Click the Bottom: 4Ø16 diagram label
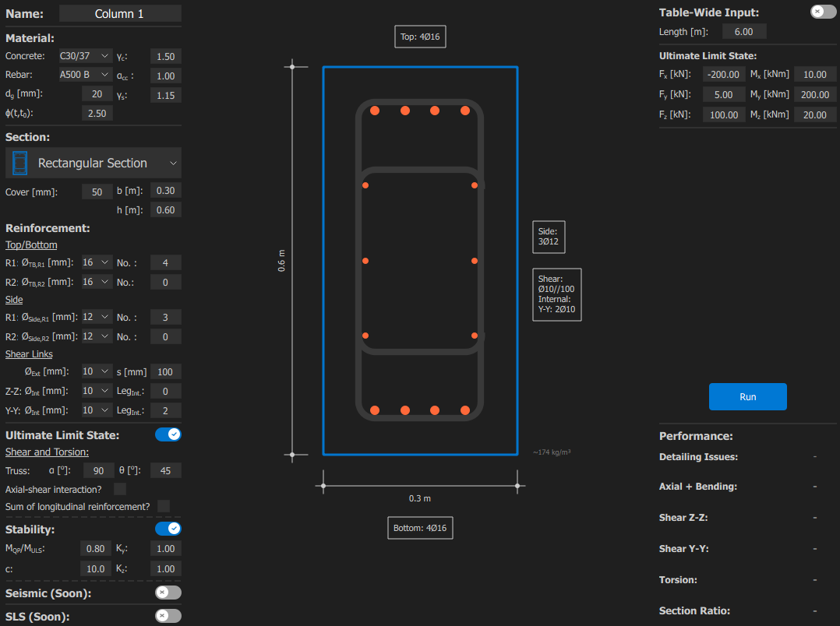Screen dimensions: 840x626 tap(420, 528)
